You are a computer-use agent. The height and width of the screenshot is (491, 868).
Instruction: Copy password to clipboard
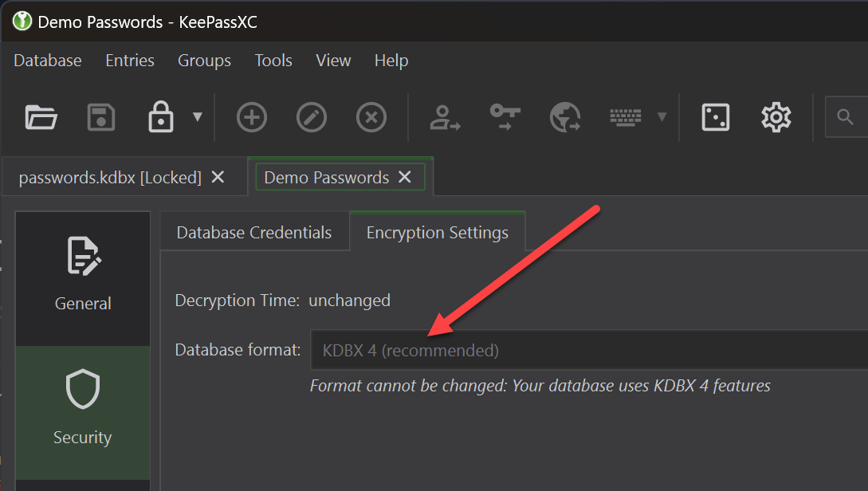pyautogui.click(x=505, y=116)
